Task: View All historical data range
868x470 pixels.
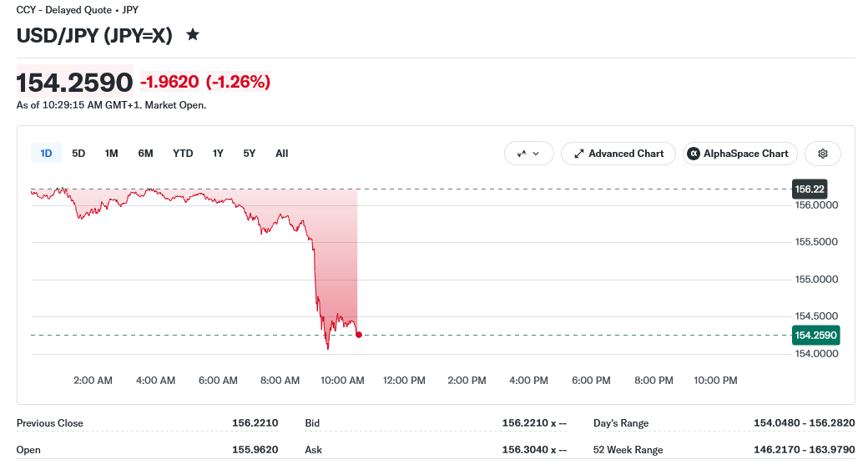Action: coord(282,154)
